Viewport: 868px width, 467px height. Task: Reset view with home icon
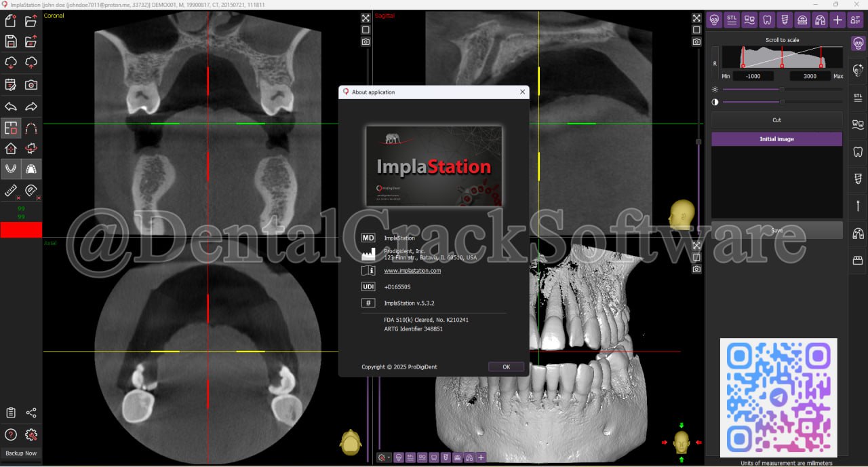point(11,148)
